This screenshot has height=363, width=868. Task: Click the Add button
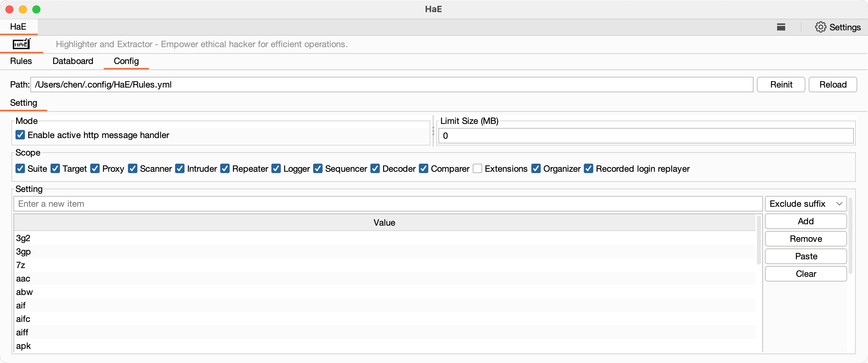pos(805,221)
